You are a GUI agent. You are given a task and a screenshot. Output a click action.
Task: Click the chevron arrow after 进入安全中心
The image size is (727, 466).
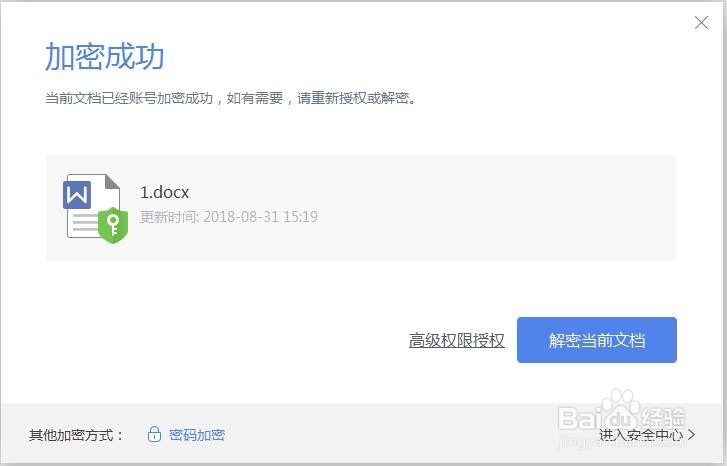[x=691, y=434]
